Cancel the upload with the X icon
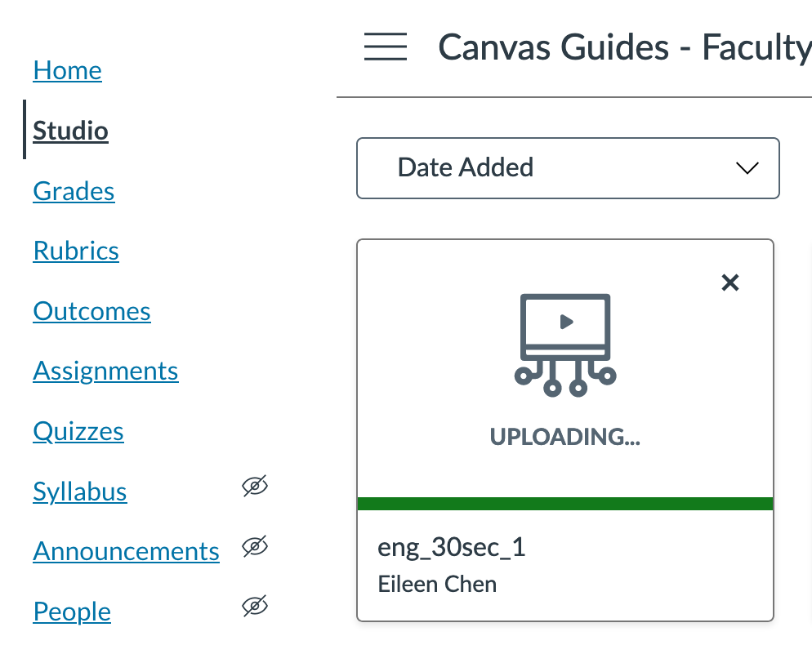 [729, 282]
